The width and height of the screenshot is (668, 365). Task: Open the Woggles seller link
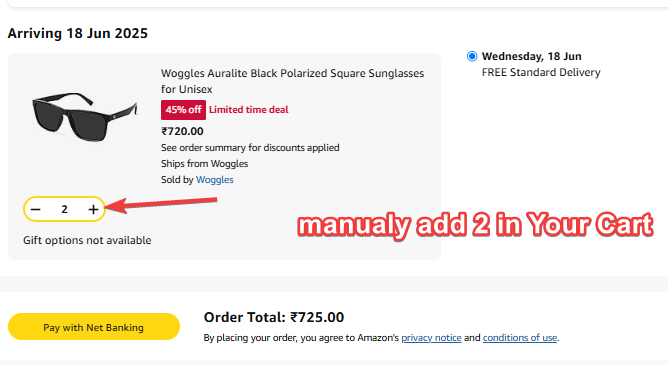(x=215, y=180)
